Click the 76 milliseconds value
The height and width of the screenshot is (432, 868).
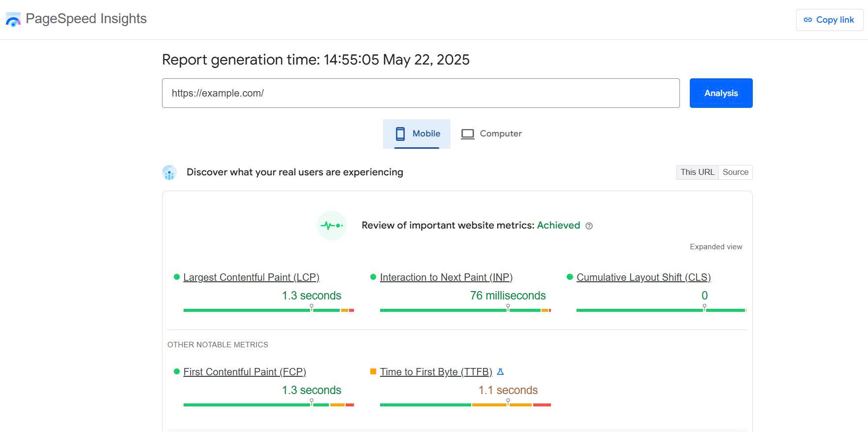[508, 296]
